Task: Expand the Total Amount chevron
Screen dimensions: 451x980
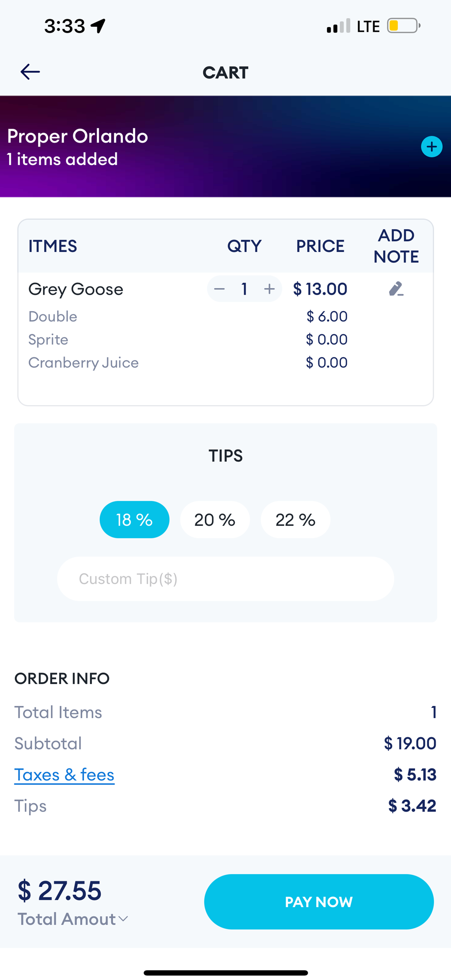Action: click(123, 919)
